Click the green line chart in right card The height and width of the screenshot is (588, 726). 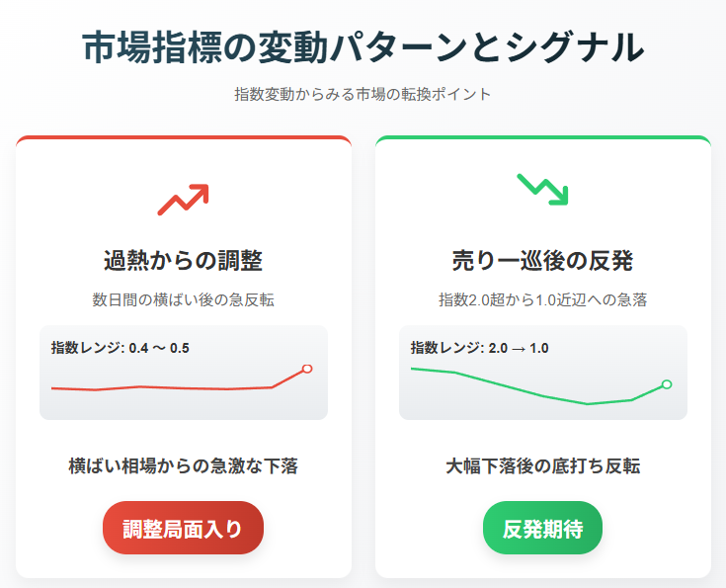(x=541, y=385)
